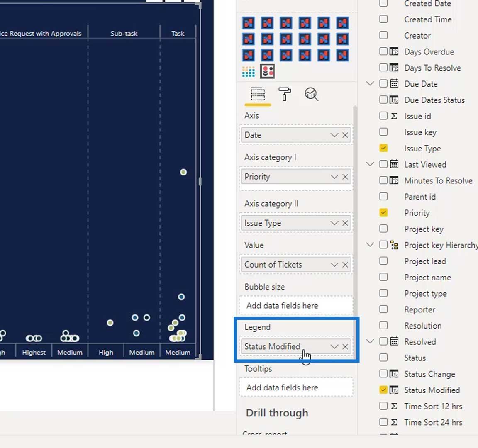Screen dimensions: 478x448
Task: Select the Project lead field name
Action: pos(425,261)
